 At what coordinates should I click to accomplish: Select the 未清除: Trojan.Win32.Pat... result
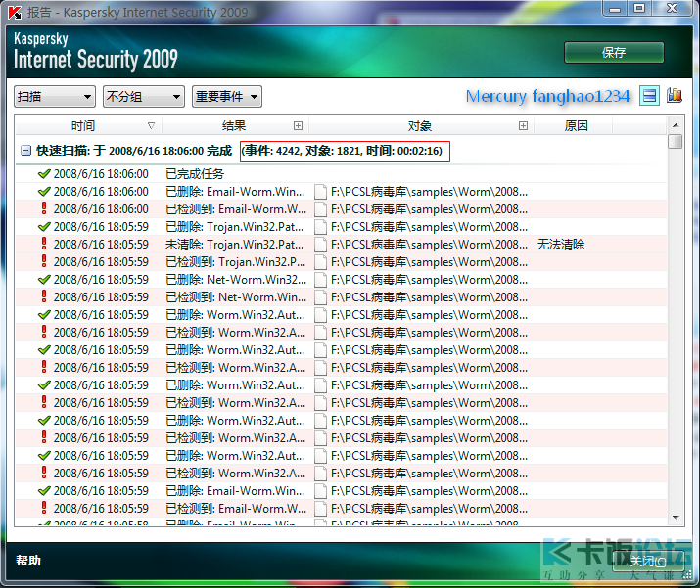[235, 245]
